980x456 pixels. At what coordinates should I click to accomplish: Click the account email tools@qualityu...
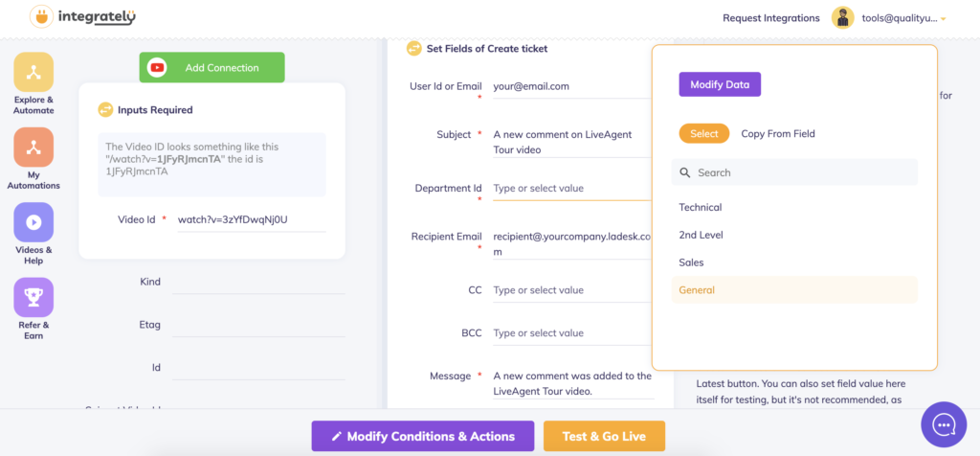click(x=900, y=18)
